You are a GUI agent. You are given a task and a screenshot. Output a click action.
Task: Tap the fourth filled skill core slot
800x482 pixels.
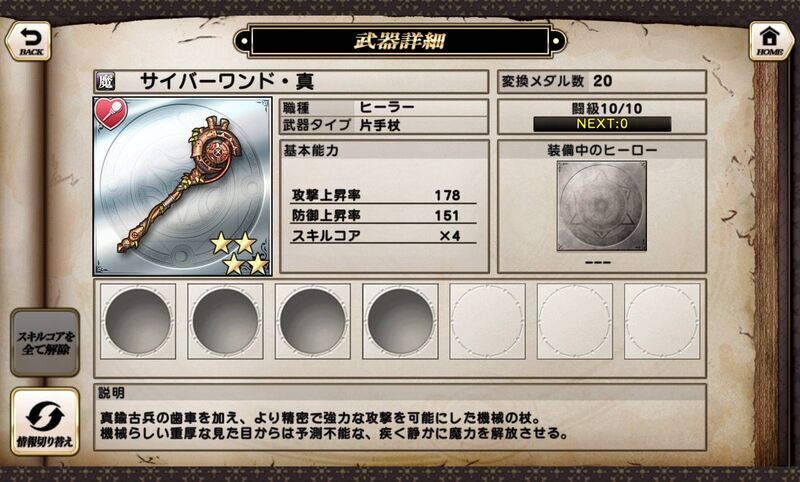coord(400,321)
